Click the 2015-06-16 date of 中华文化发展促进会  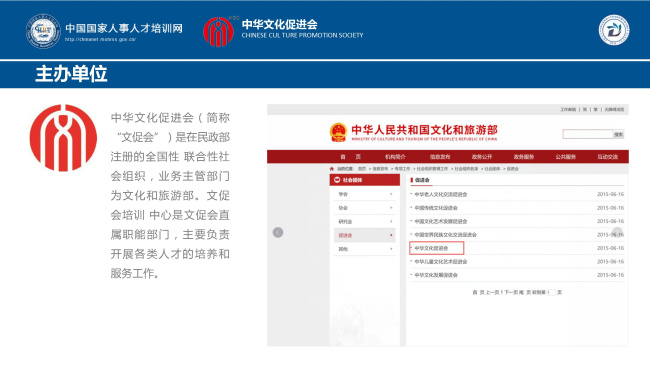click(x=610, y=275)
